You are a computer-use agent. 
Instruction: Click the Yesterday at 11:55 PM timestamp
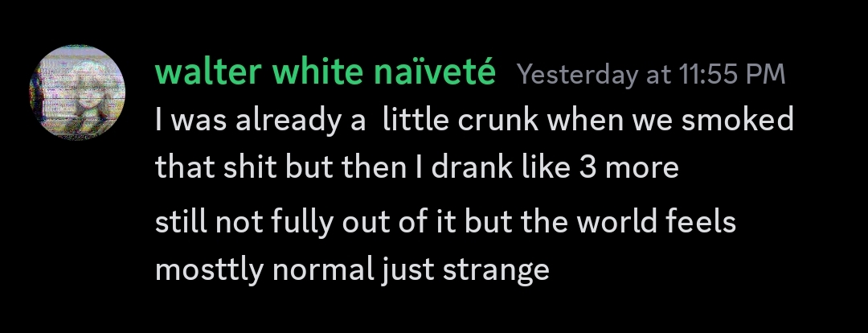coord(651,75)
